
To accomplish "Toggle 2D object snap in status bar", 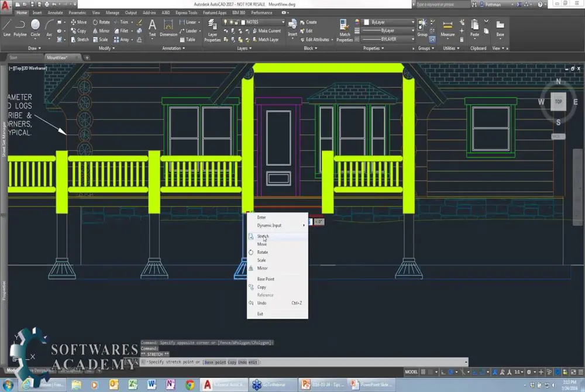I will 482,372.
